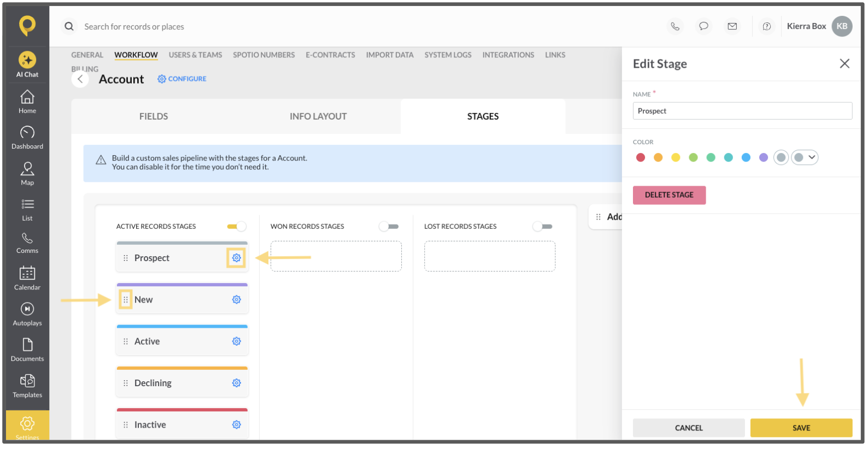
Task: Toggle Active Records Stages switch
Action: point(237,227)
